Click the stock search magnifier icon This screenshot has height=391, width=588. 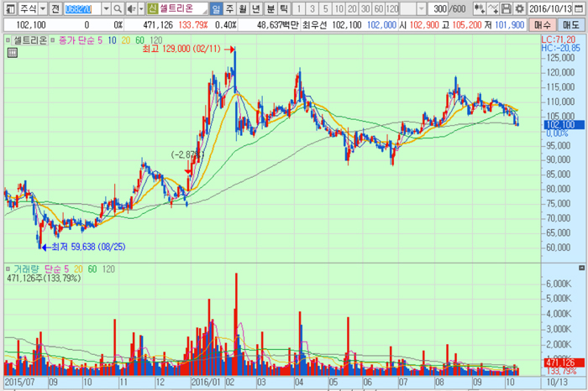118,8
